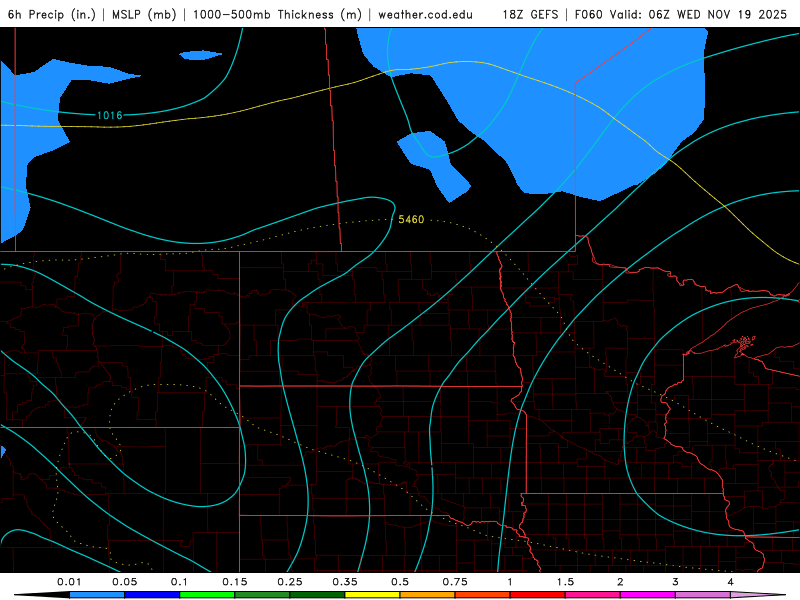Select the violet 3–4 legend swatch
The height and width of the screenshot is (600, 800).
point(703,595)
